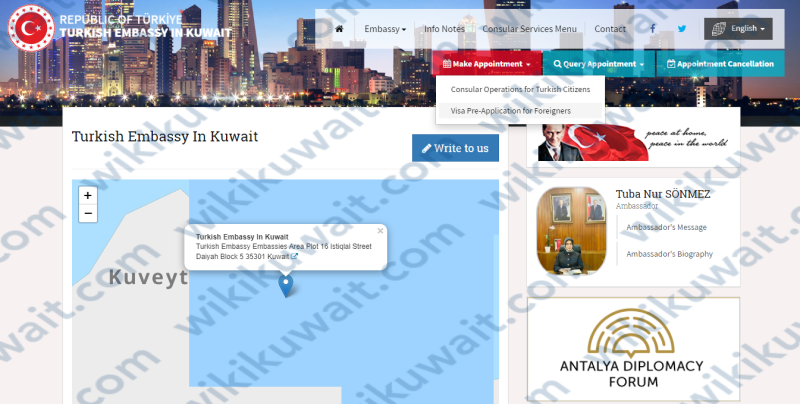Open Info Notes page
The height and width of the screenshot is (404, 800).
pos(444,29)
